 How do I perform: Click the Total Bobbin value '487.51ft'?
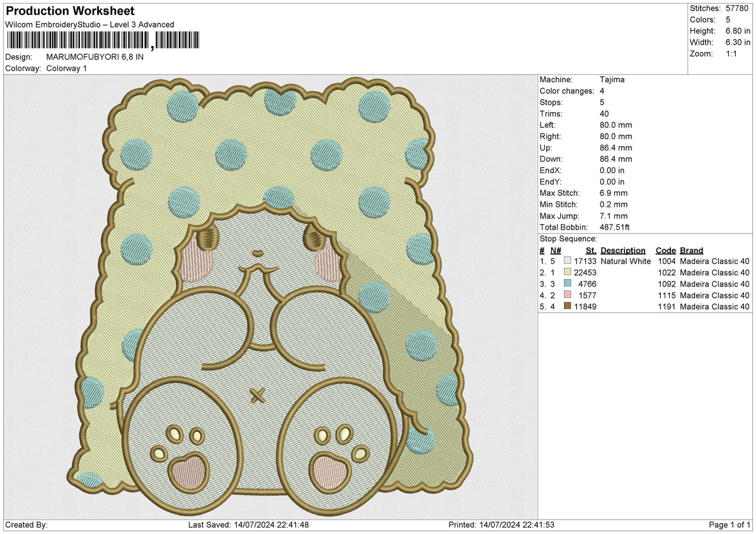click(617, 227)
